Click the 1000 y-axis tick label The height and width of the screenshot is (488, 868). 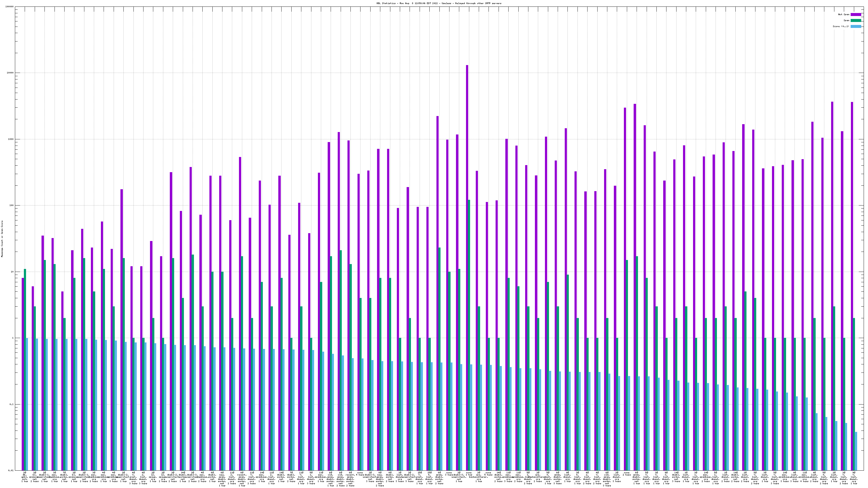coord(11,139)
